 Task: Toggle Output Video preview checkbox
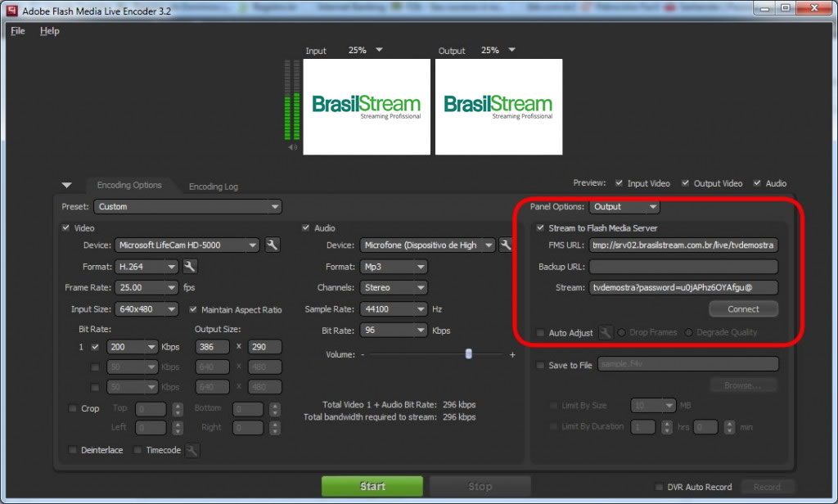(685, 182)
